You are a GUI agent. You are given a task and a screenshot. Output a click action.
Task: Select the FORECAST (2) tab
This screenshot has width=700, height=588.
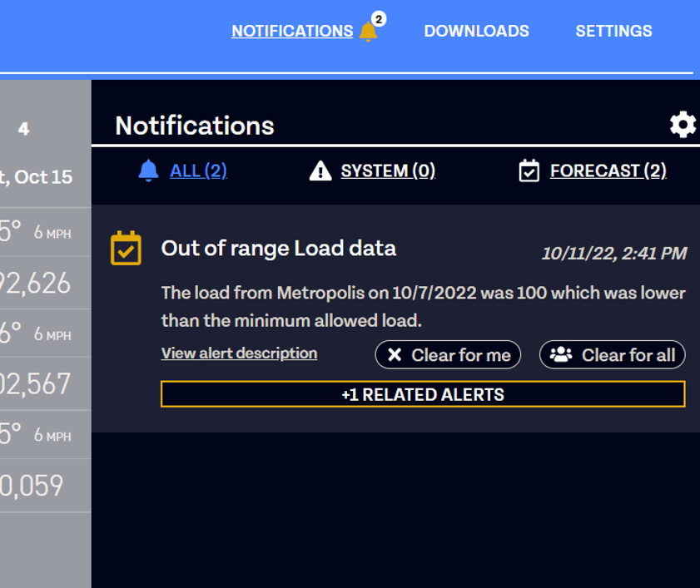(608, 170)
